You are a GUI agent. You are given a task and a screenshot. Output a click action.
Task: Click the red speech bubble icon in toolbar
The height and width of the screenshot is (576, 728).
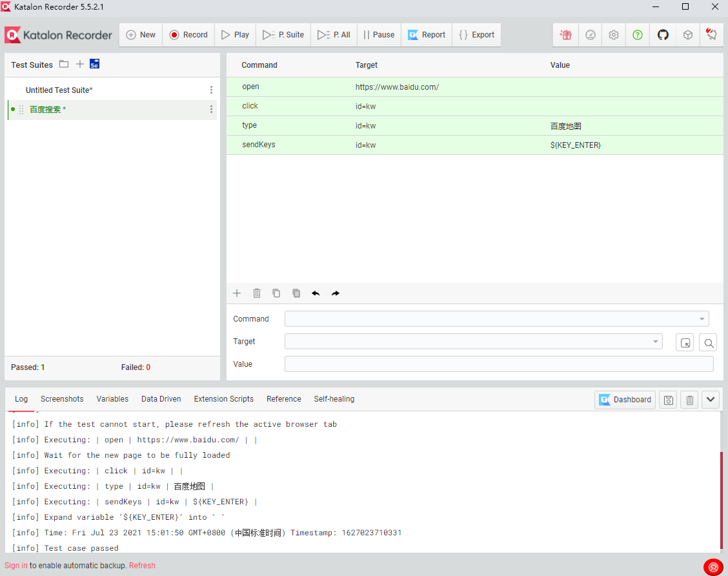pyautogui.click(x=711, y=35)
